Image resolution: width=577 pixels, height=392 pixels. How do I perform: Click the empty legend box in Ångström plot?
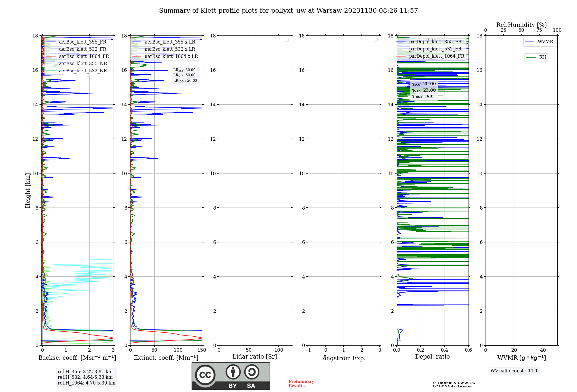(376, 40)
